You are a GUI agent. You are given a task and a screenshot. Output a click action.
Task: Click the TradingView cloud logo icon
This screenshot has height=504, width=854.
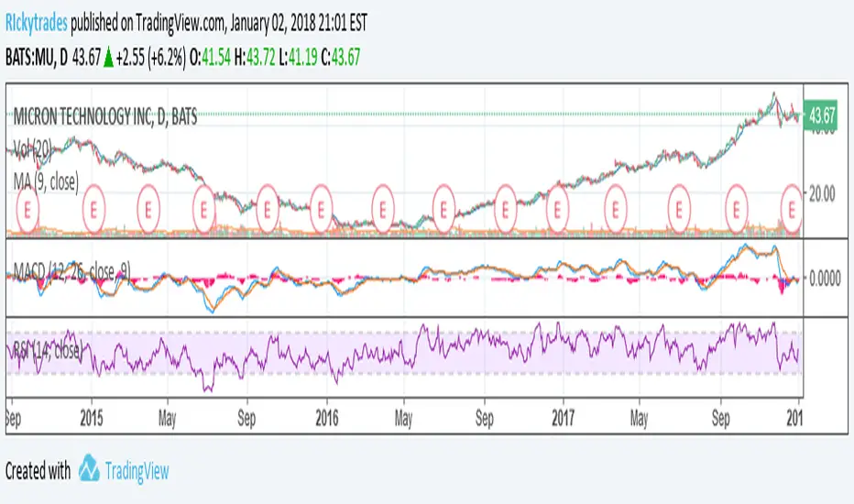[x=89, y=468]
